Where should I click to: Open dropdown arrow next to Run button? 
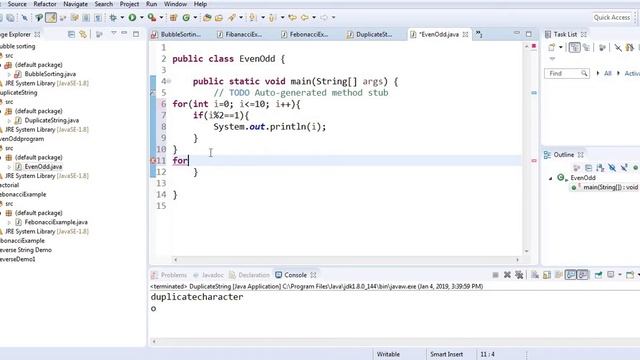(x=142, y=18)
